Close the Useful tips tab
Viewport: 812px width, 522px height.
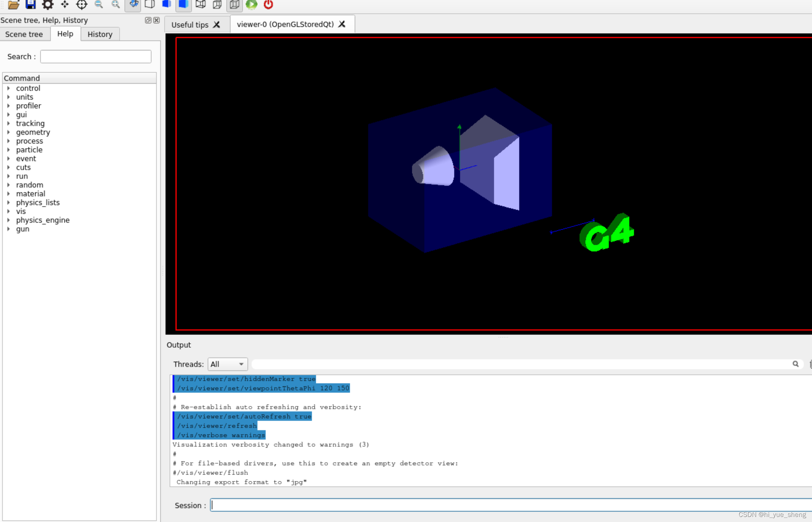pyautogui.click(x=217, y=25)
